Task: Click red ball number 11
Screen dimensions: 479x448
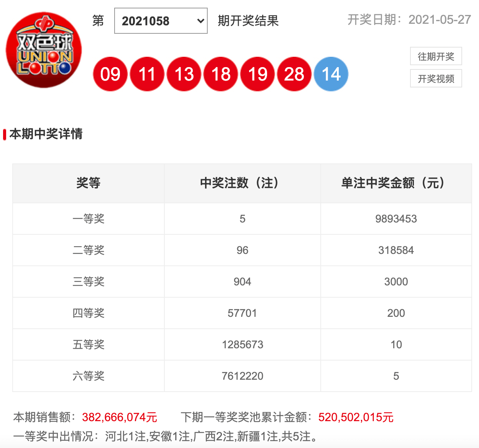Action: (147, 74)
